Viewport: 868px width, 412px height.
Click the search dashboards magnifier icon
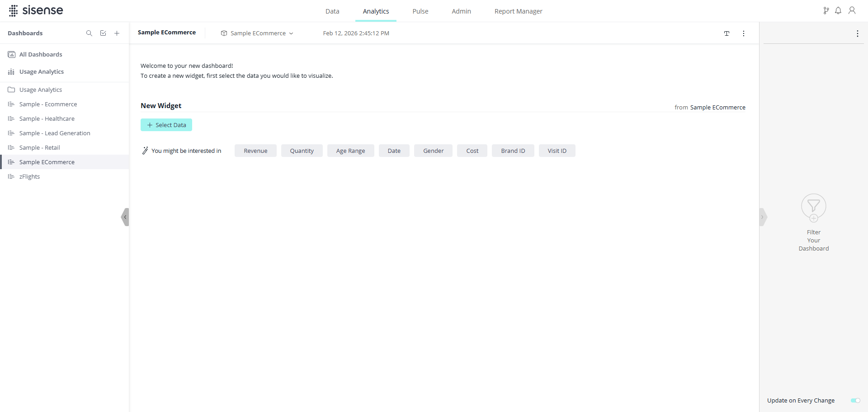(x=89, y=33)
